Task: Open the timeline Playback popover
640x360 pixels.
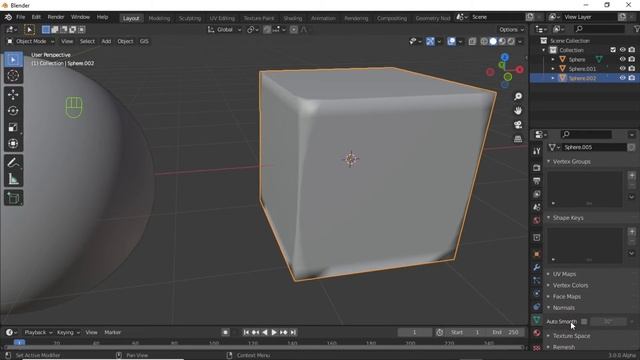Action: (x=38, y=333)
